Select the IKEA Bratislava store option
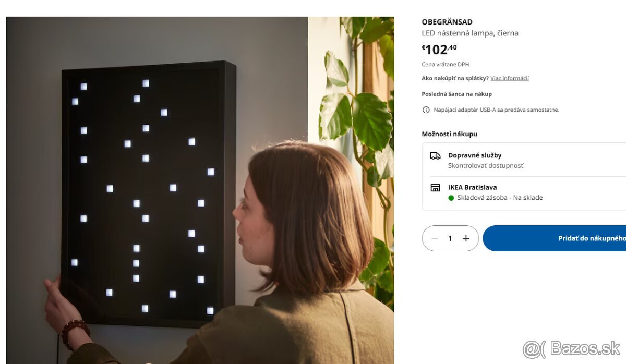The image size is (626, 364). (524, 192)
